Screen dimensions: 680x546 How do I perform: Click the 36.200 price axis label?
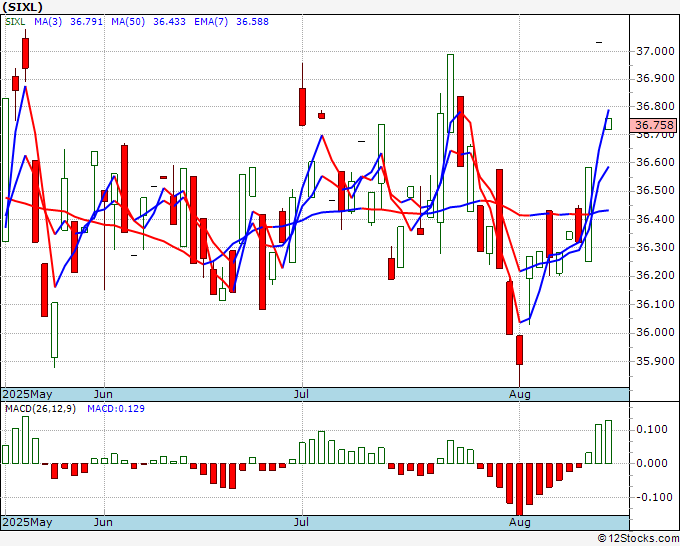(655, 275)
